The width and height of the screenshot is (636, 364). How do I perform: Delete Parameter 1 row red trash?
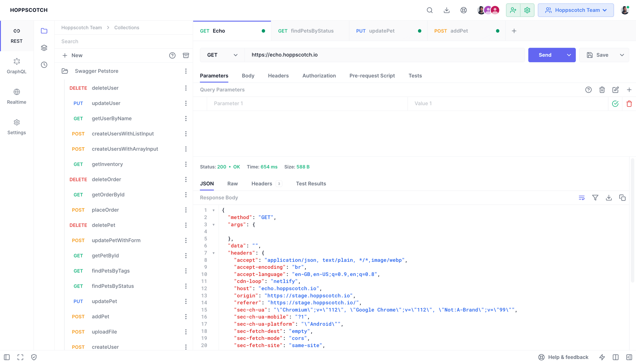[x=629, y=104]
